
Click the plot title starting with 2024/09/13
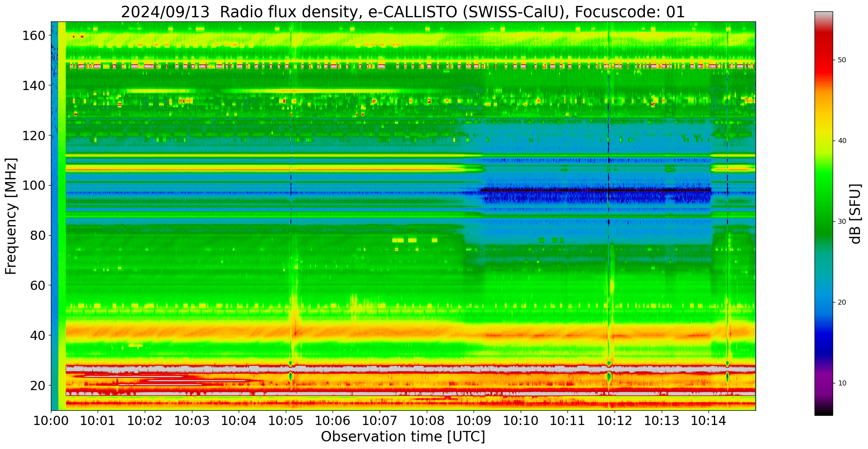tap(403, 12)
